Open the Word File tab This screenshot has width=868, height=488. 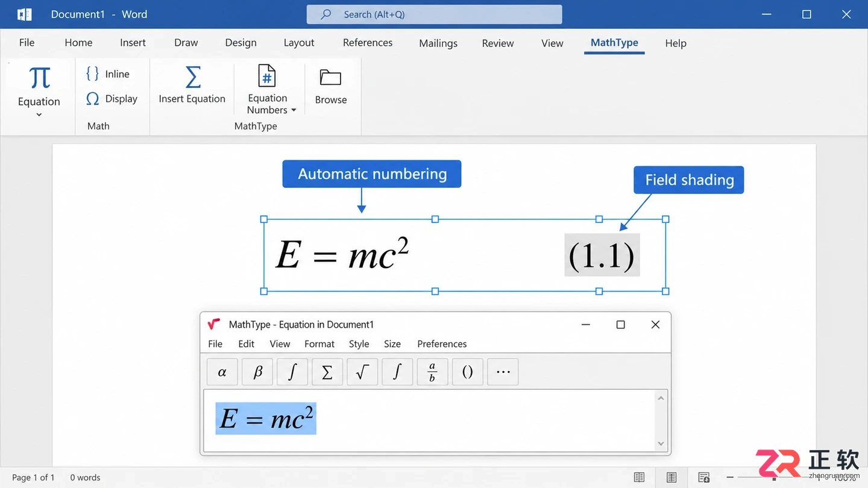point(27,43)
